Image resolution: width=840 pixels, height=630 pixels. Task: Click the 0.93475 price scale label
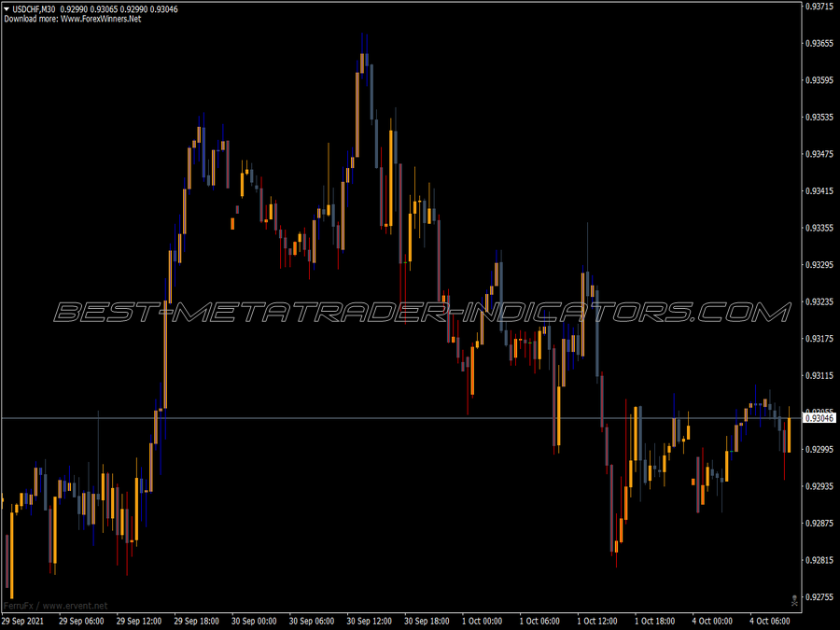click(819, 154)
